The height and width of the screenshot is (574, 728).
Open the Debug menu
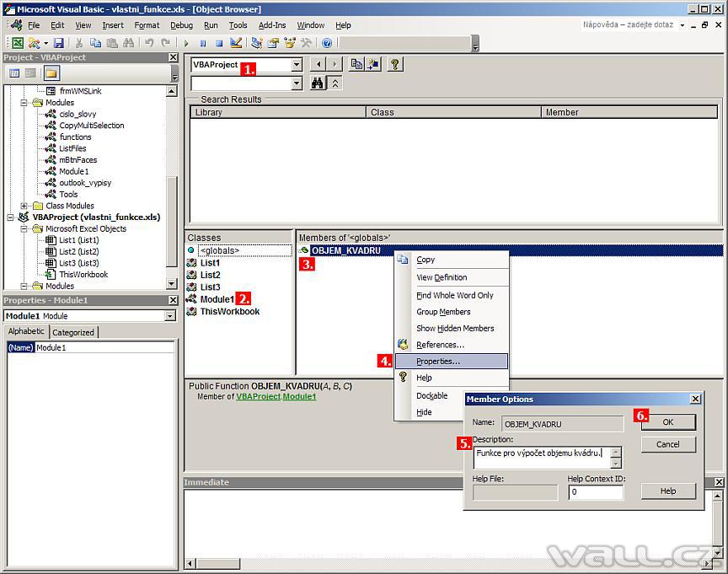pyautogui.click(x=181, y=25)
